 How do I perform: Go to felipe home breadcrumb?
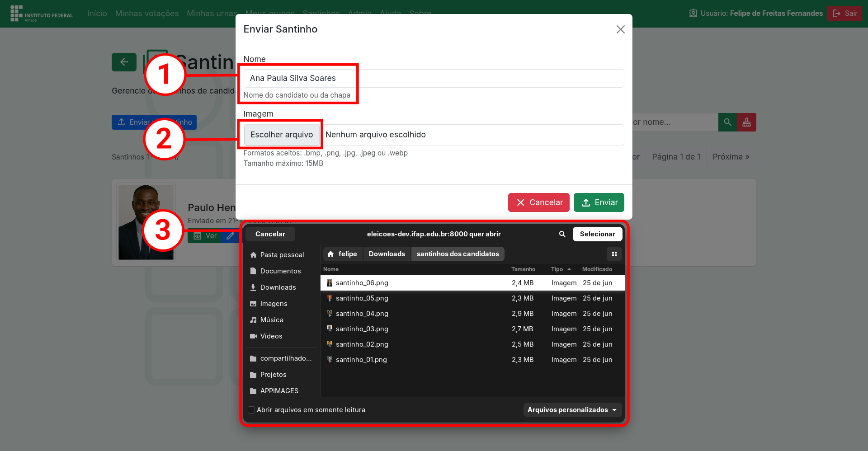(x=343, y=254)
